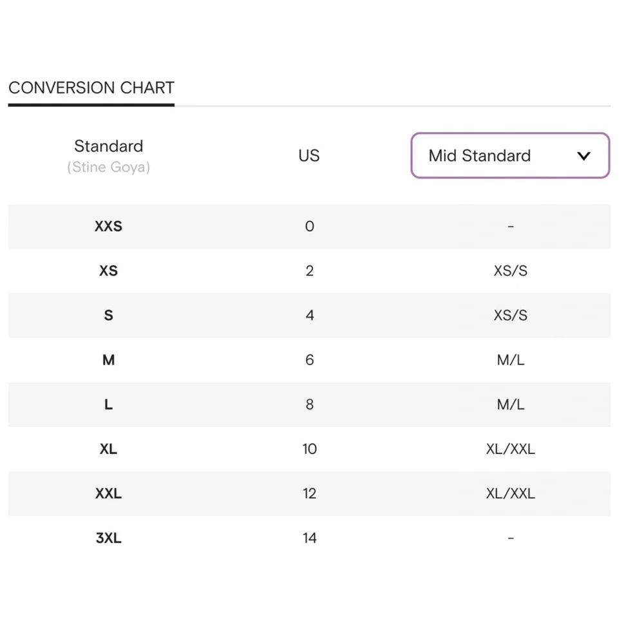The height and width of the screenshot is (644, 644).
Task: Click XS/S value in the XS row
Action: coord(511,270)
